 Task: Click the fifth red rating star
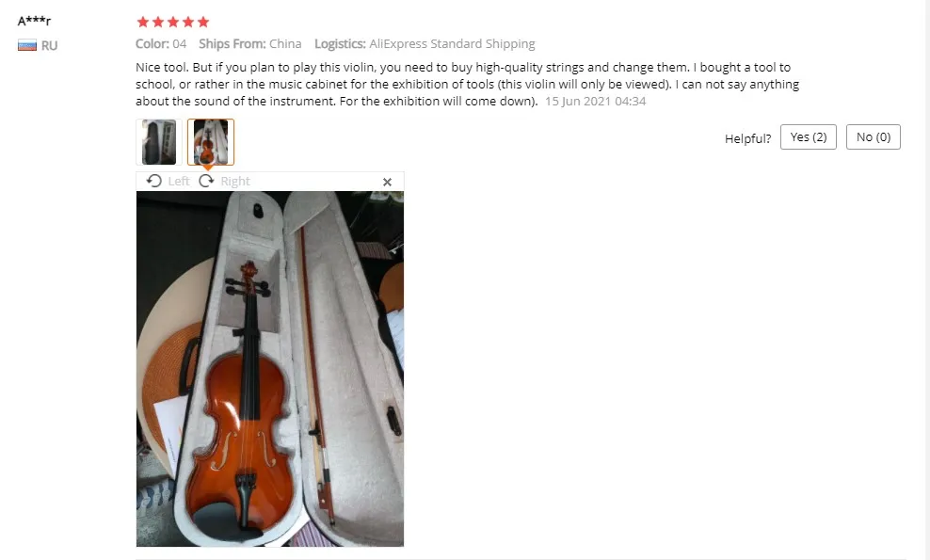pyautogui.click(x=203, y=22)
